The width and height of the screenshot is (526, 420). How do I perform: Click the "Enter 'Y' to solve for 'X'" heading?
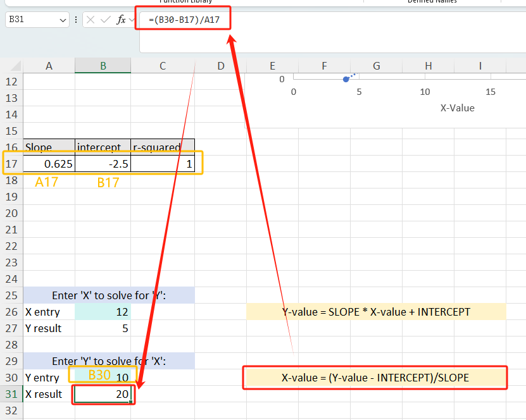[109, 361]
